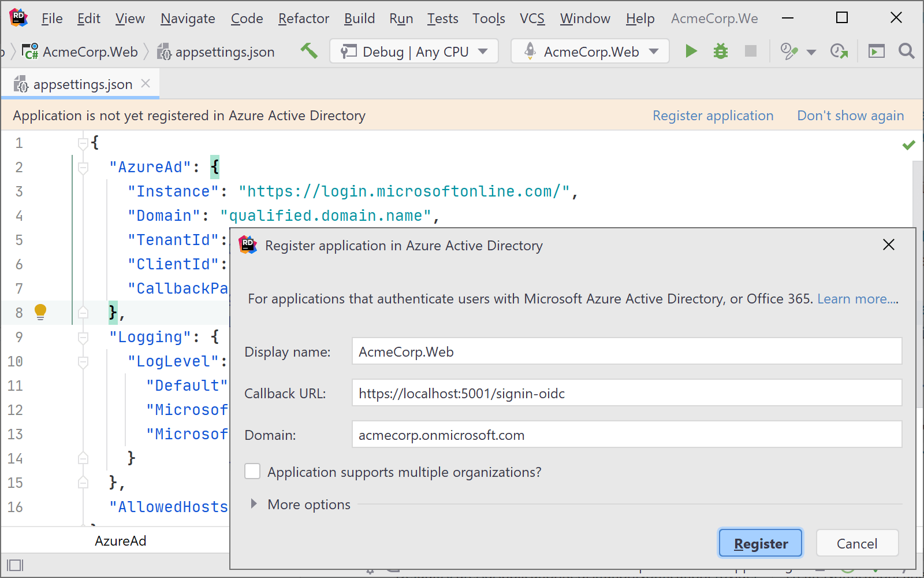
Task: Open the dropdown arrow next to the profiler icon
Action: 811,52
